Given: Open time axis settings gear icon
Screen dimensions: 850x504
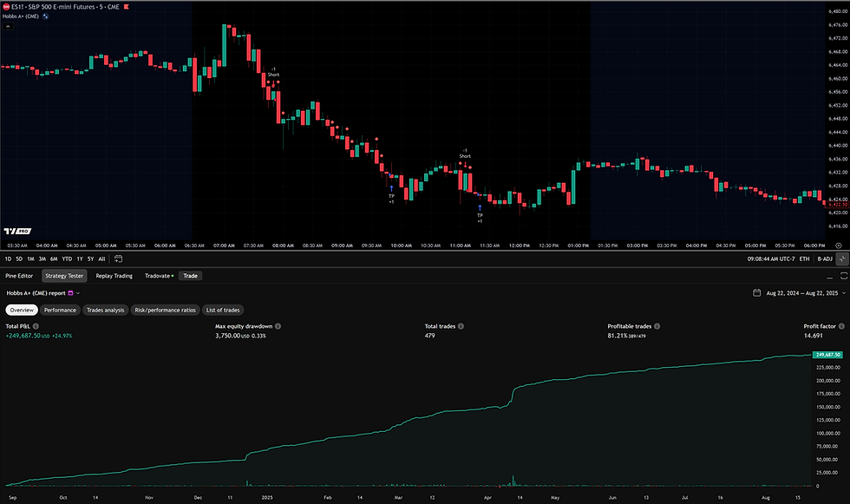Looking at the screenshot, I should click(839, 245).
